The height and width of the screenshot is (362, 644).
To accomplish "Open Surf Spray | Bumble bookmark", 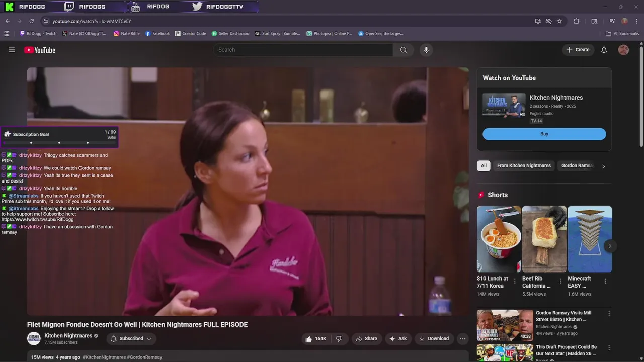I will coord(277,34).
